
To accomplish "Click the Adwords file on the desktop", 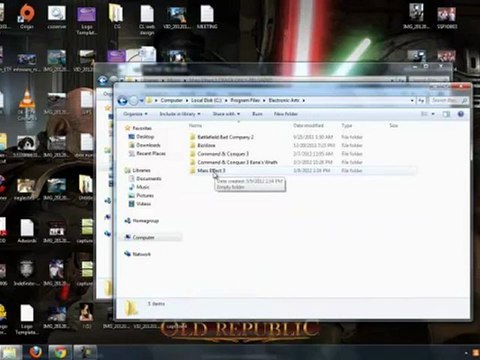I will pyautogui.click(x=27, y=231).
